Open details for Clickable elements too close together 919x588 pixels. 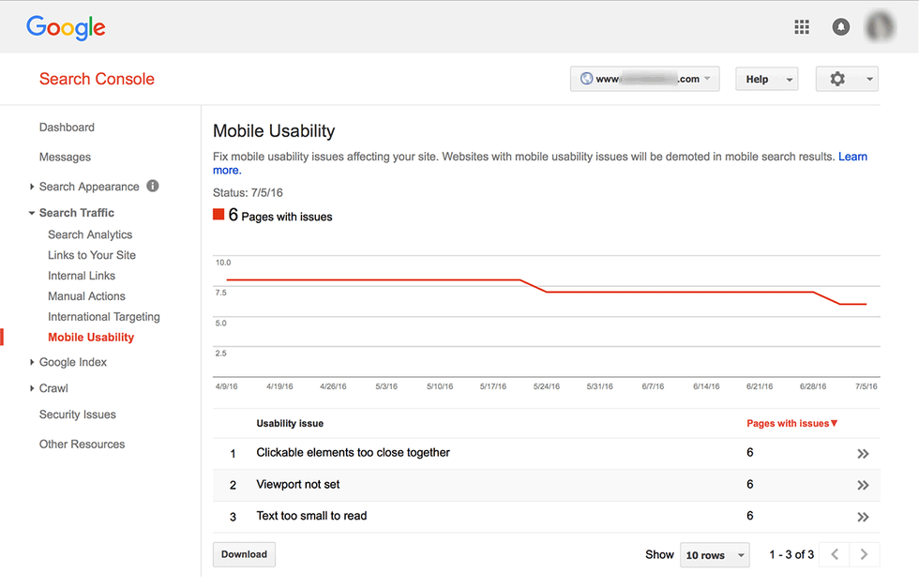point(863,454)
